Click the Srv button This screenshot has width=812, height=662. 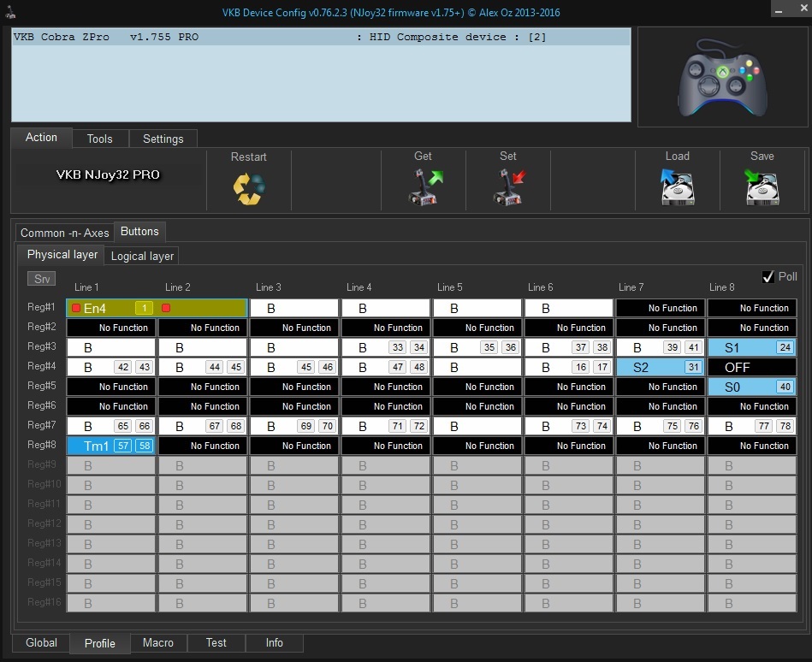[x=41, y=279]
